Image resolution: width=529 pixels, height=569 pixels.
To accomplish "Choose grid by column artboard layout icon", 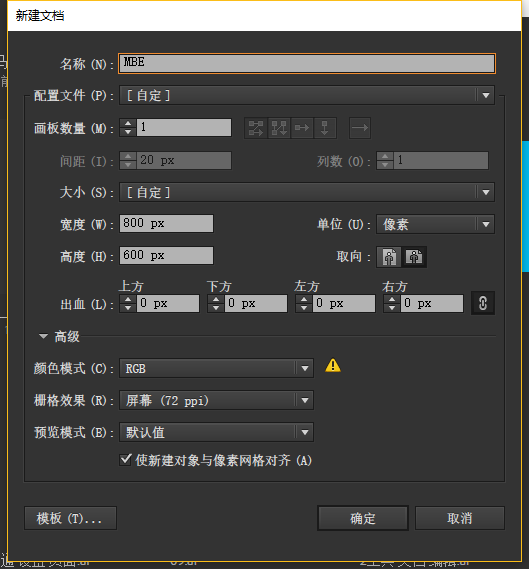I will pos(279,128).
